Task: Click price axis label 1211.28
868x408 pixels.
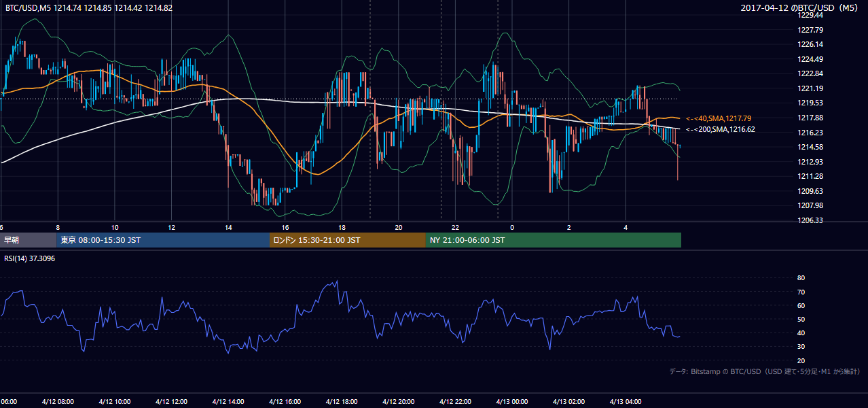Action: 811,176
